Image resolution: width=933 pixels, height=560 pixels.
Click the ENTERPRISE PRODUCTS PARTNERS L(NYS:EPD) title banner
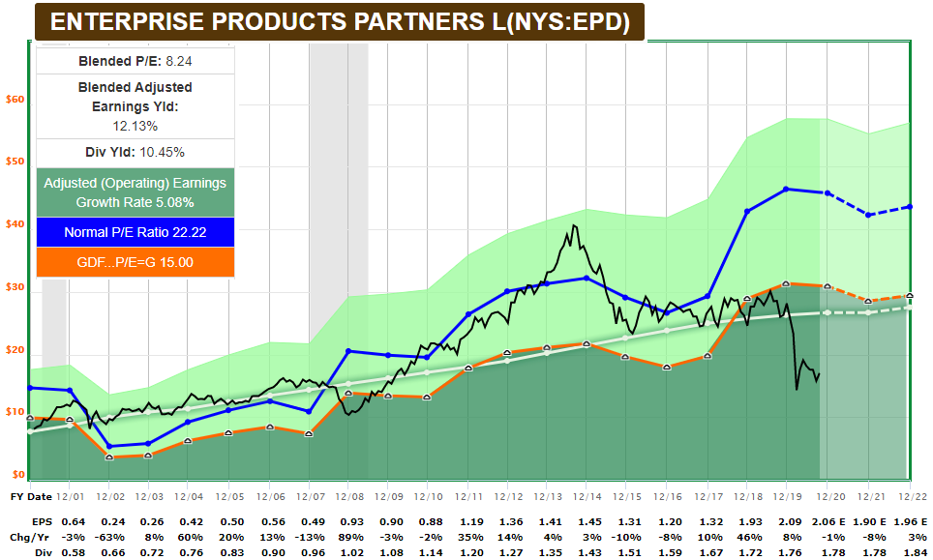tap(340, 22)
